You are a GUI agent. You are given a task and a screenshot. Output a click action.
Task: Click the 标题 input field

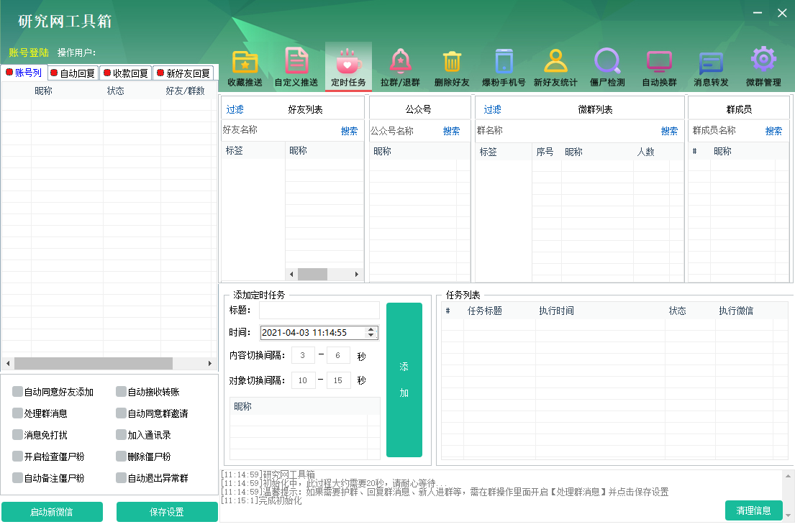(319, 310)
